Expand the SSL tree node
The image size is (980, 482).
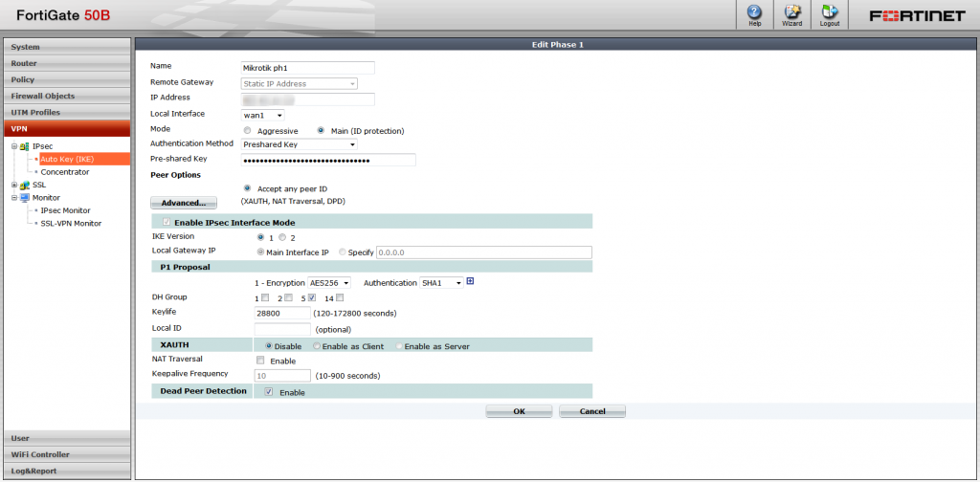14,185
